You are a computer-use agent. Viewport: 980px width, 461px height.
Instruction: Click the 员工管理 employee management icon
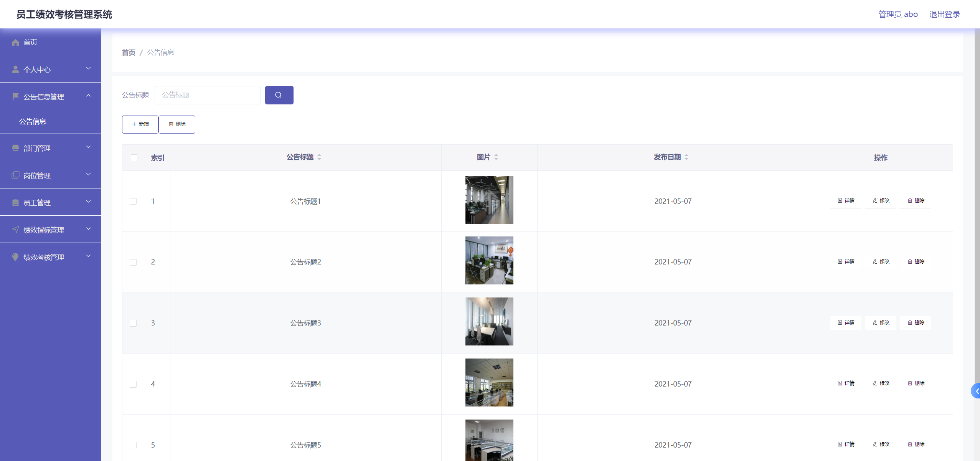15,202
